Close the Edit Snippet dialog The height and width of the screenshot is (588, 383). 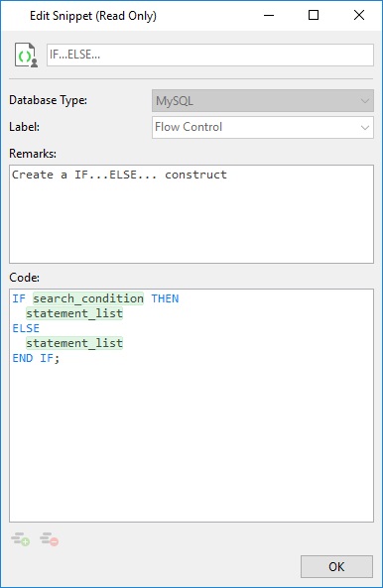coord(359,16)
